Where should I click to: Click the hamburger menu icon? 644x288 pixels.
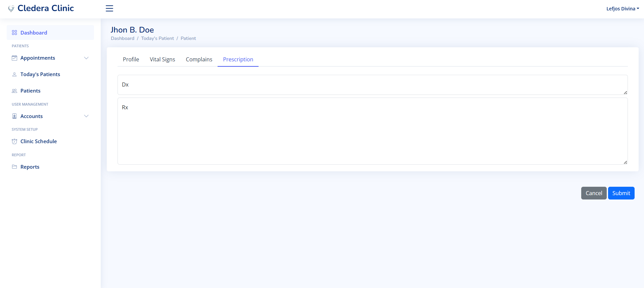[x=109, y=8]
